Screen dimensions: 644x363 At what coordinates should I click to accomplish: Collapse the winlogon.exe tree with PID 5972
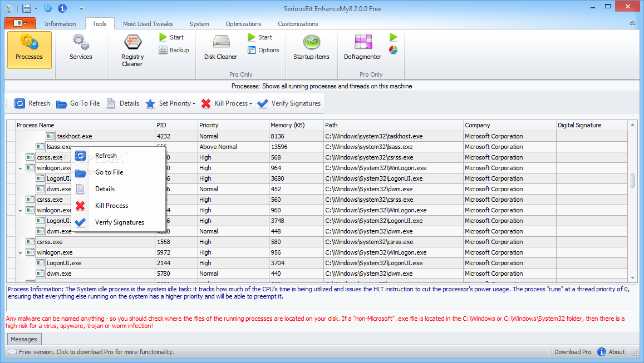(20, 253)
